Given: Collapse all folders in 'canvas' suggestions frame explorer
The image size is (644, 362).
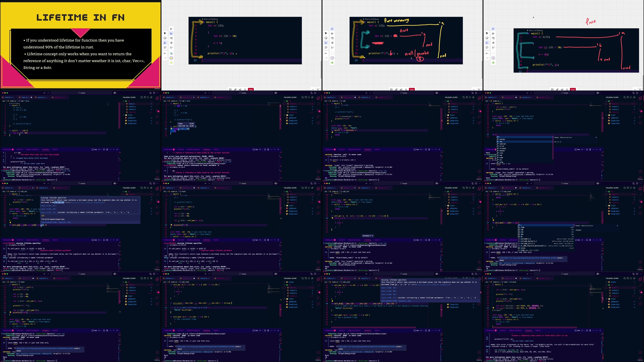Looking at the screenshot, I should (x=634, y=97).
